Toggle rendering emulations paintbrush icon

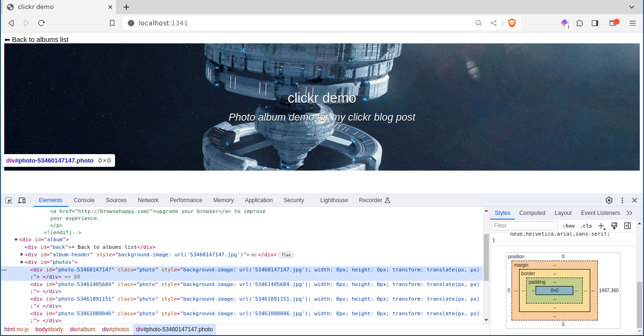pos(614,226)
